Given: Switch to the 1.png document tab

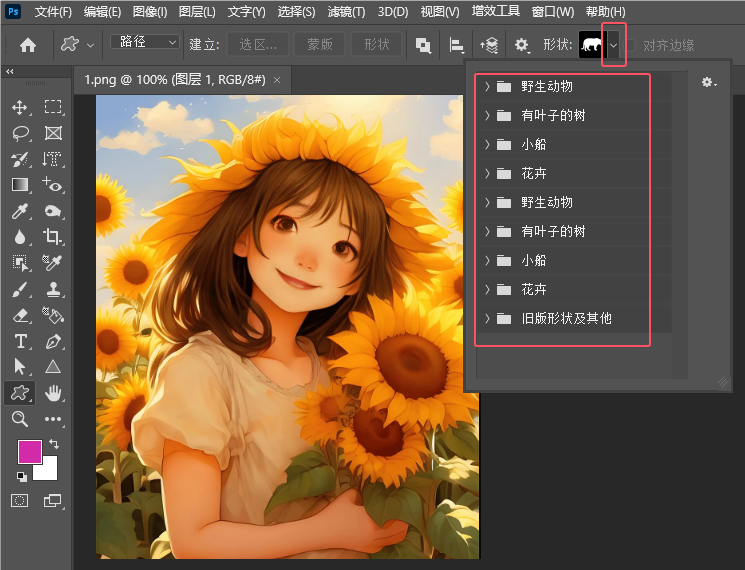Looking at the screenshot, I should point(174,79).
